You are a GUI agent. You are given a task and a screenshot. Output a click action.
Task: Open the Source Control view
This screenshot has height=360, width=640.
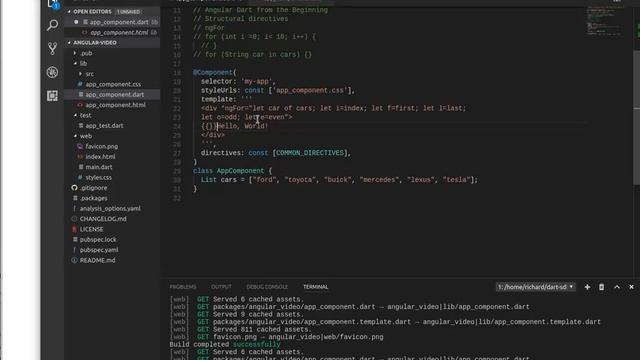52,49
